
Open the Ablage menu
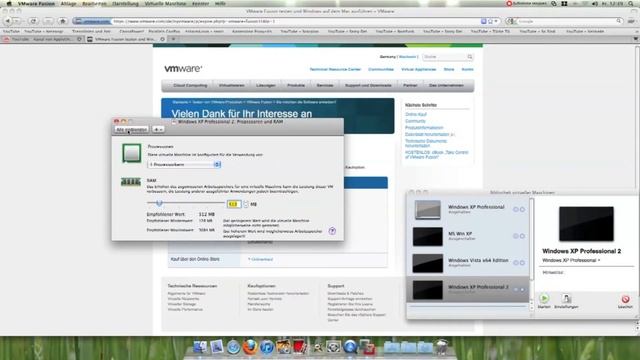[68, 3]
